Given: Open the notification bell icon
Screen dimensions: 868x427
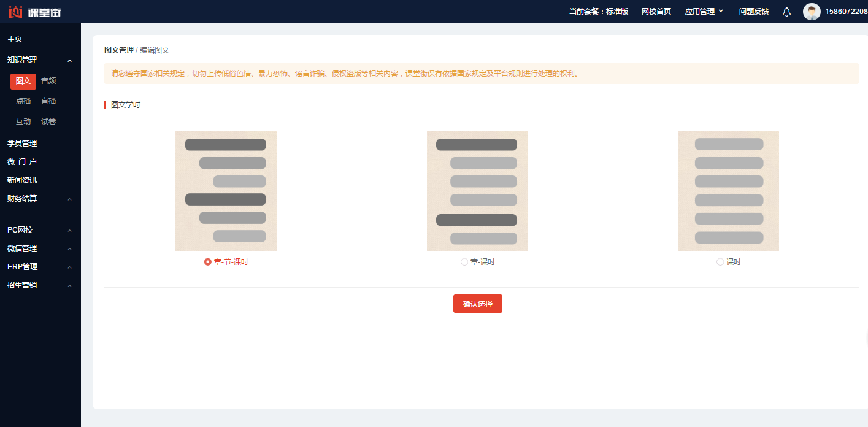Looking at the screenshot, I should [x=786, y=12].
